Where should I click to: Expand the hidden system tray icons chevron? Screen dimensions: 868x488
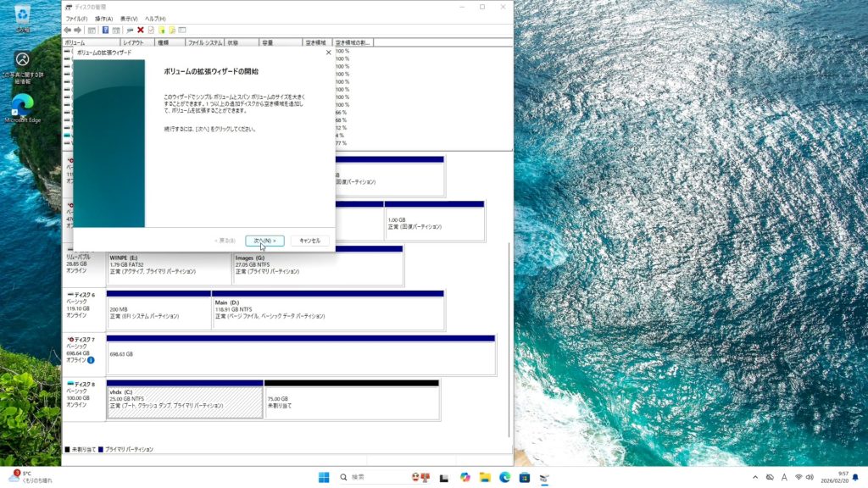pyautogui.click(x=755, y=477)
